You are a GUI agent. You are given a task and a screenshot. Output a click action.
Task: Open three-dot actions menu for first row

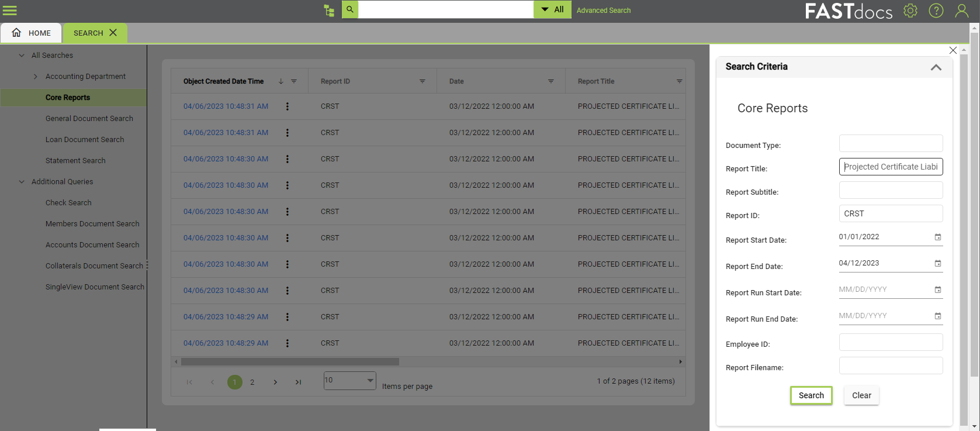point(287,106)
